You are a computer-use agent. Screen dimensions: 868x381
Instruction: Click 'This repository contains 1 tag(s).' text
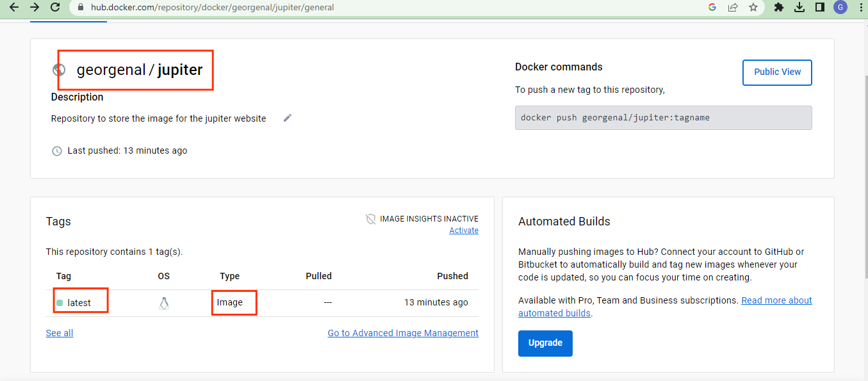tap(115, 252)
